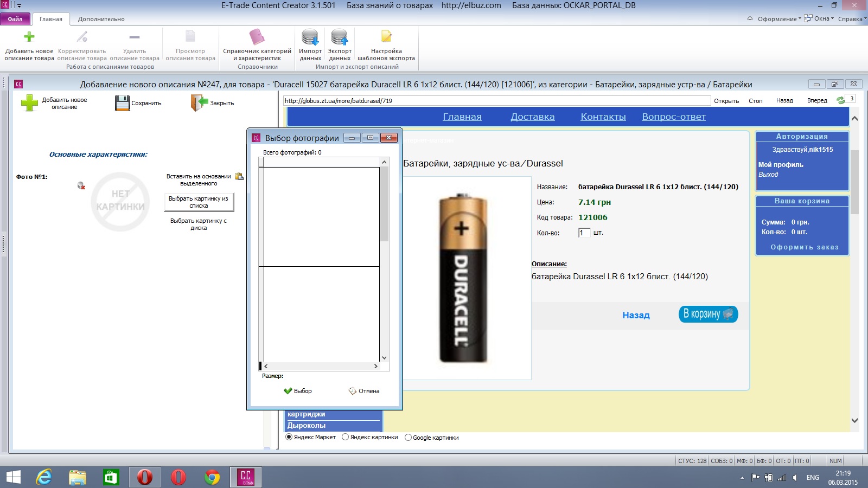Switch to the E-Trade taskbar icon
Viewport: 868px width, 488px height.
(x=246, y=477)
